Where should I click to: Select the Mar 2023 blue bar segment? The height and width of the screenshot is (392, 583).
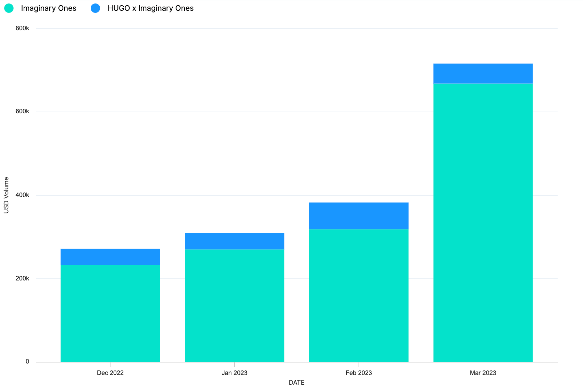click(x=483, y=74)
